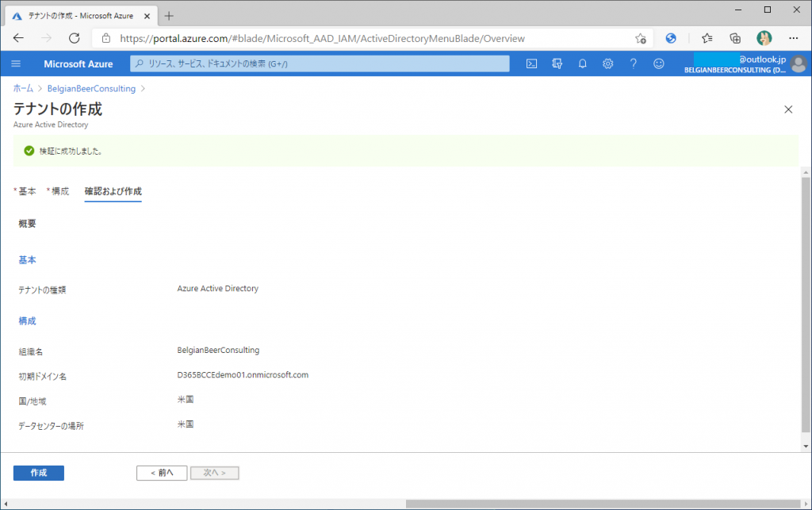Image resolution: width=812 pixels, height=510 pixels.
Task: Open a new browser tab
Action: [x=169, y=16]
